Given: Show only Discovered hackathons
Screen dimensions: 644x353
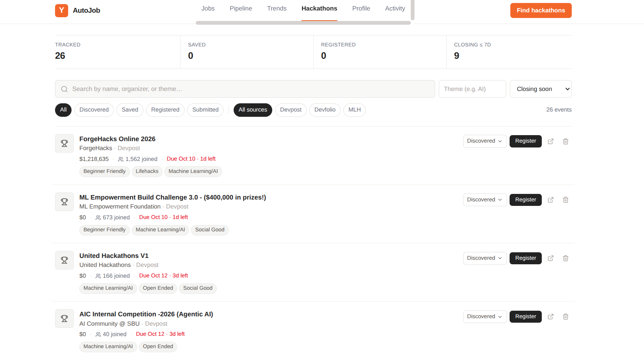Looking at the screenshot, I should [94, 110].
